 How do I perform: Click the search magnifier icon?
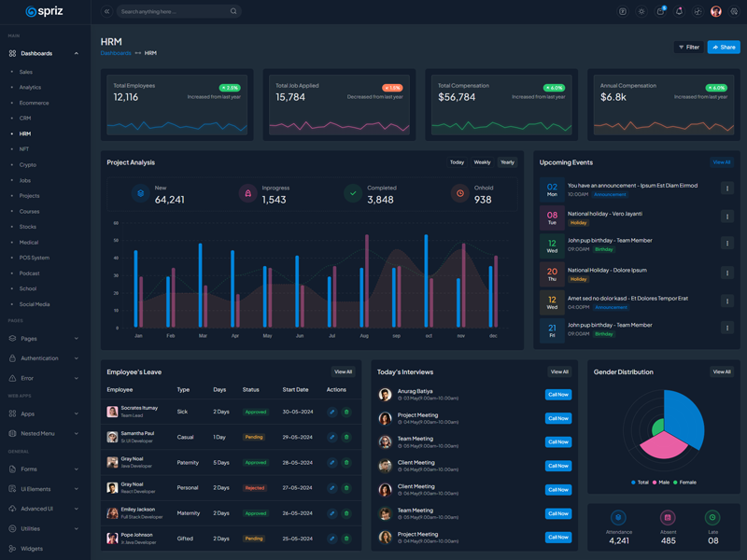pos(233,11)
